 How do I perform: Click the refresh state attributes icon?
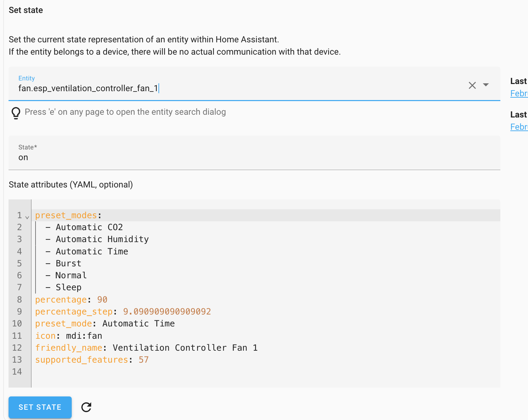coord(86,407)
